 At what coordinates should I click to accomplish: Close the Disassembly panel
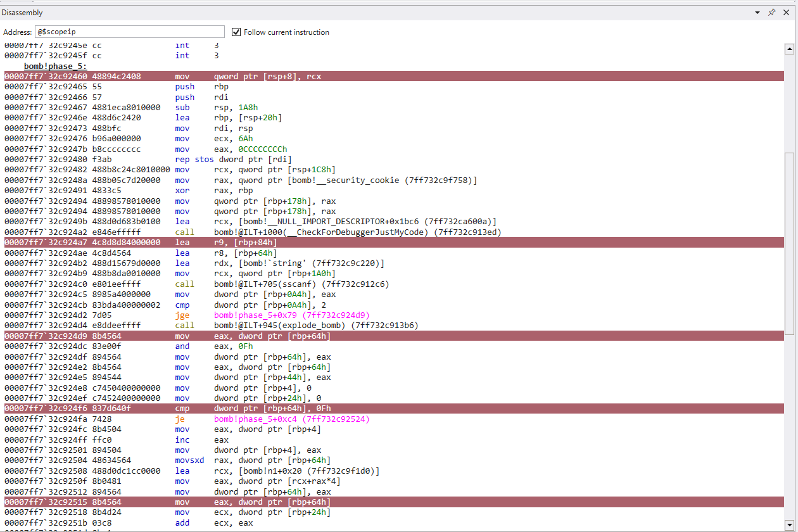tap(786, 13)
